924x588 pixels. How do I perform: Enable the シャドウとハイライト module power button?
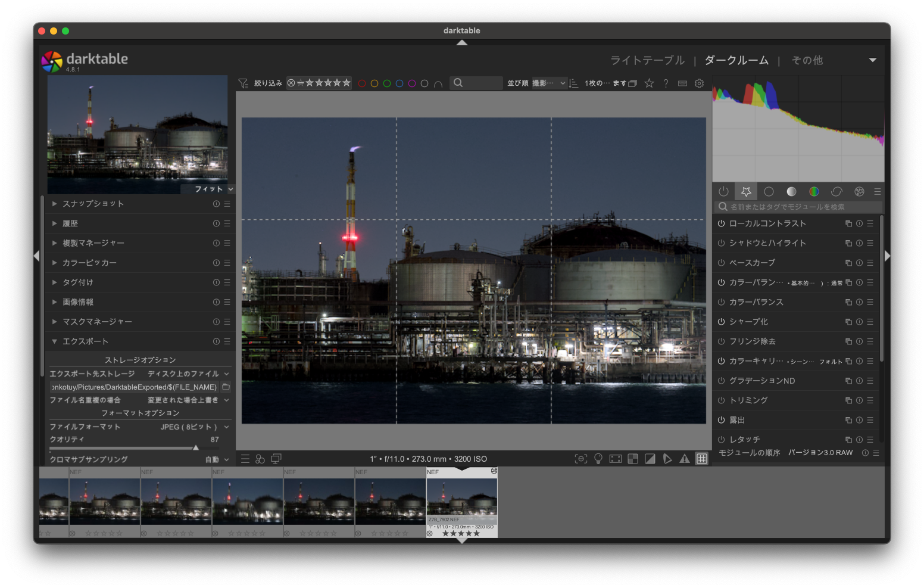pos(721,243)
